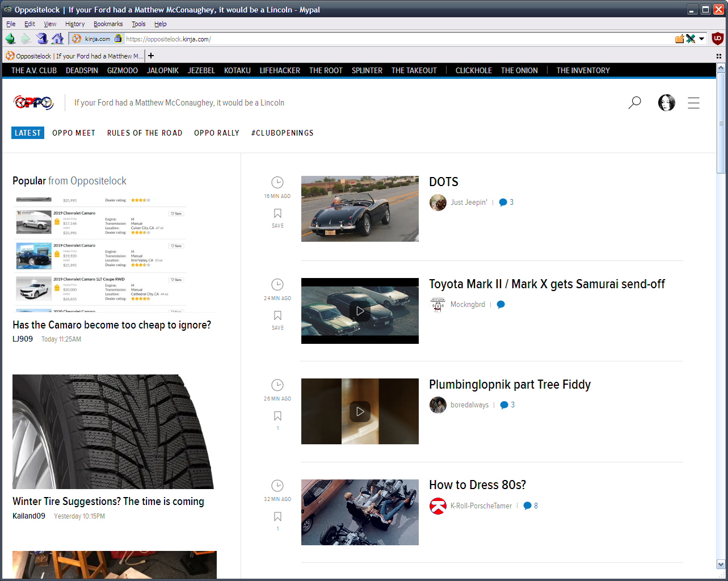Open the hamburger site menu
The image size is (728, 581).
pyautogui.click(x=693, y=103)
